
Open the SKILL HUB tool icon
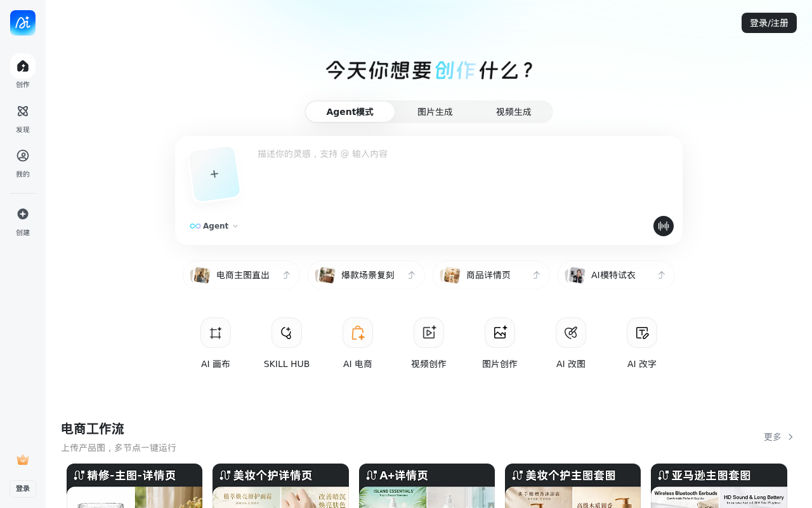(x=287, y=333)
